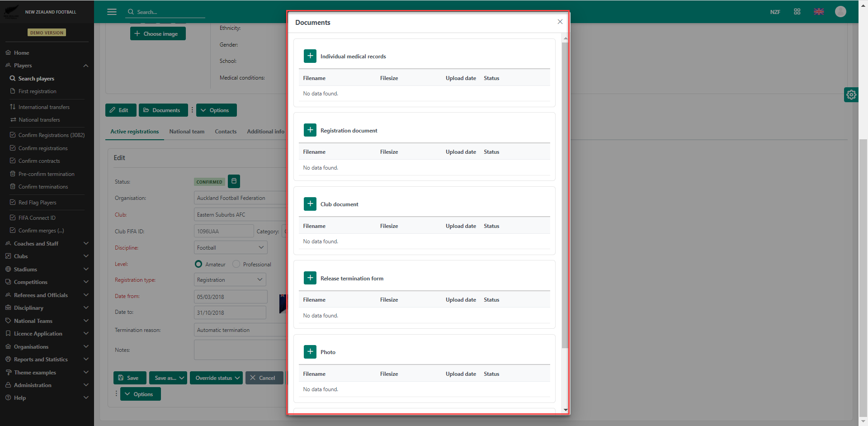The image size is (868, 426).
Task: Click plus icon beside Registration document
Action: (310, 130)
